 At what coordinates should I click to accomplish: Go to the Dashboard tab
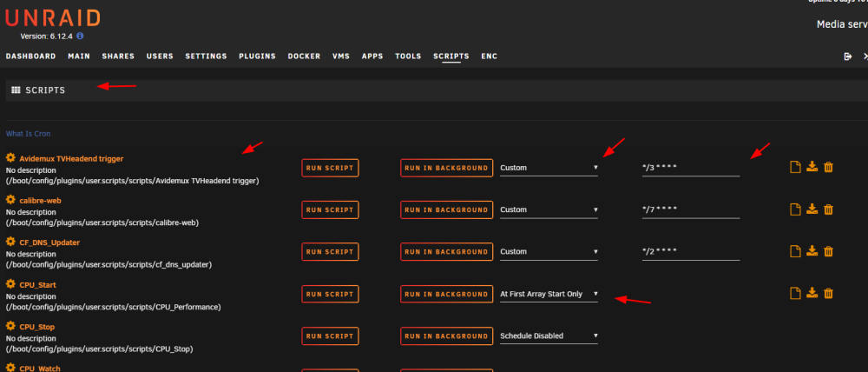pyautogui.click(x=31, y=56)
